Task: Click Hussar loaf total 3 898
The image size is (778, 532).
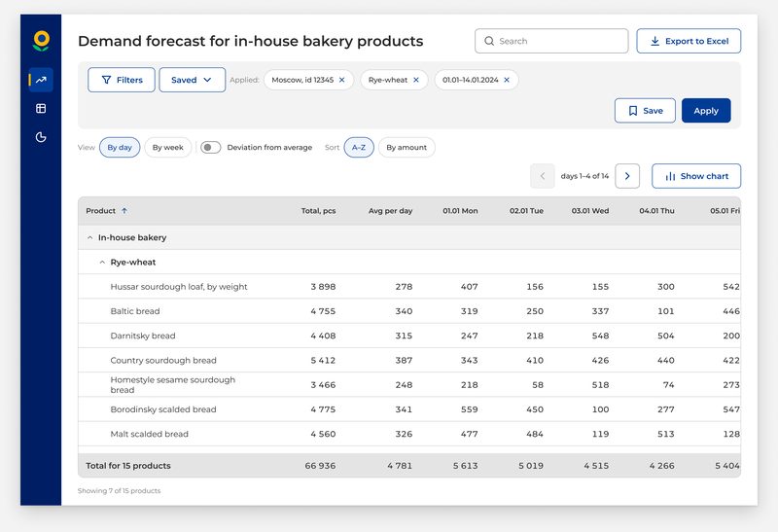Action: tap(323, 287)
